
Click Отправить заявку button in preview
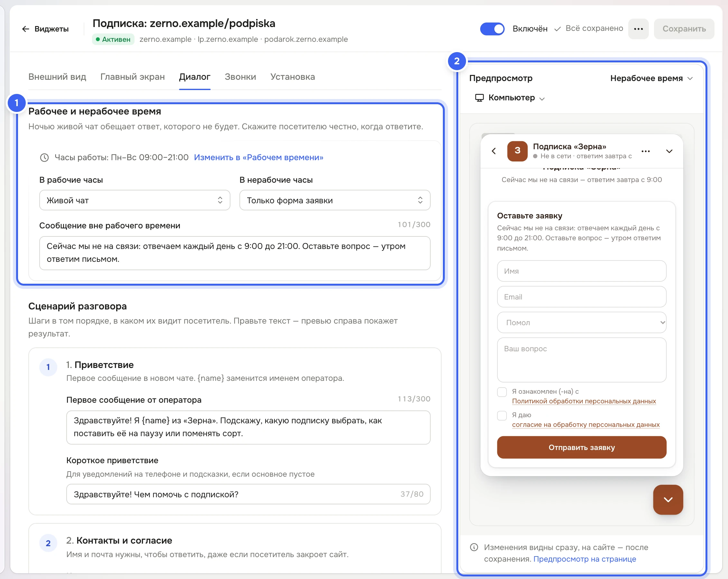point(582,447)
